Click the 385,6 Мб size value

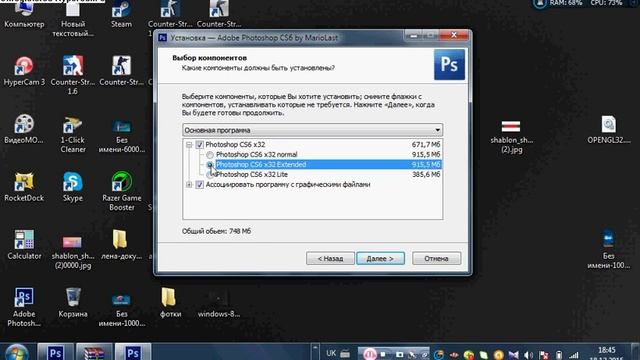click(x=426, y=175)
